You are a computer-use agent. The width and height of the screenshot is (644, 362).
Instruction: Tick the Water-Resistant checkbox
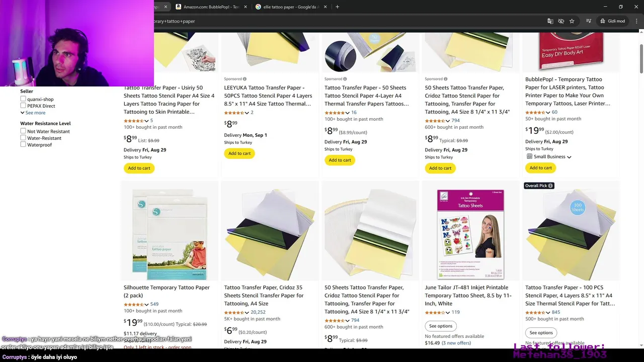(23, 138)
